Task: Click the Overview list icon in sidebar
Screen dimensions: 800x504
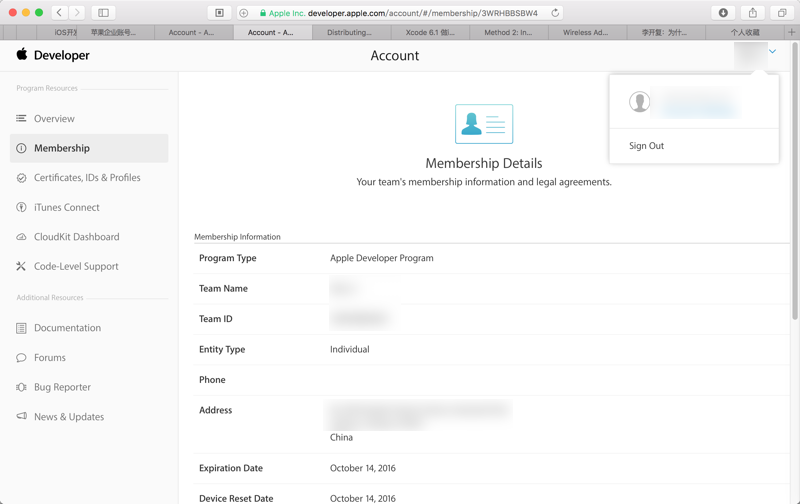Action: (x=21, y=118)
